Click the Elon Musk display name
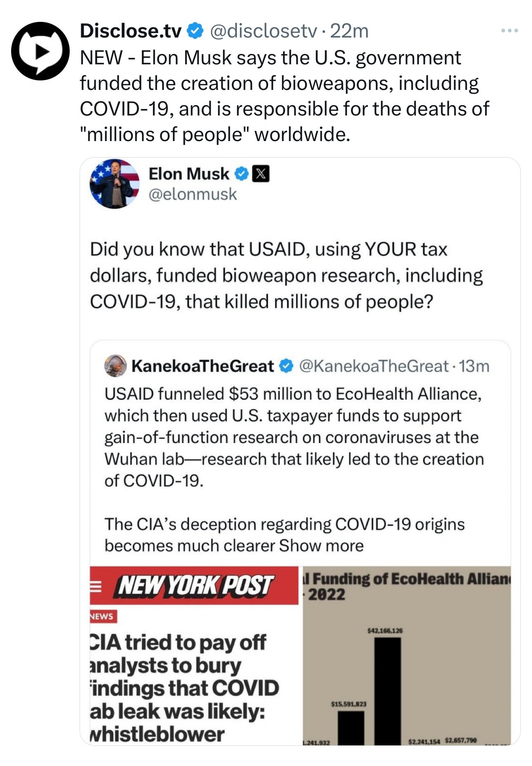The width and height of the screenshot is (532, 766). click(188, 174)
